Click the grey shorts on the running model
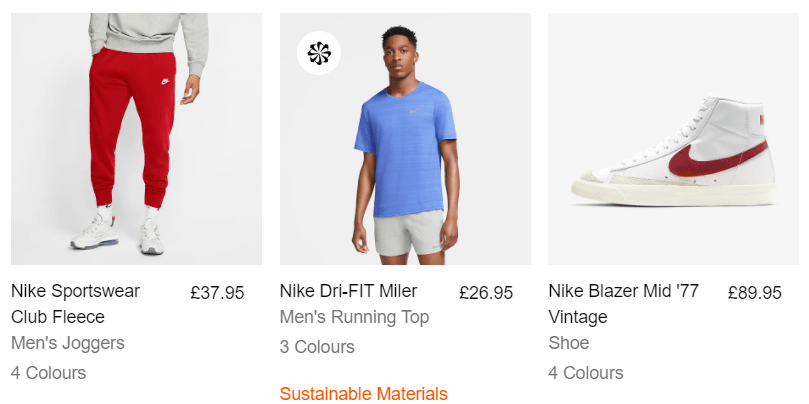Image resolution: width=809 pixels, height=404 pixels. tap(409, 232)
